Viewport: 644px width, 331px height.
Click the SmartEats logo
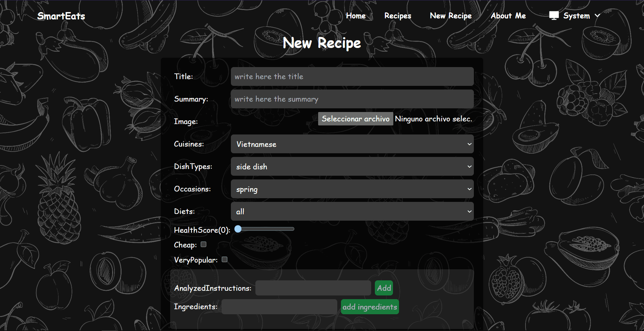tap(61, 16)
